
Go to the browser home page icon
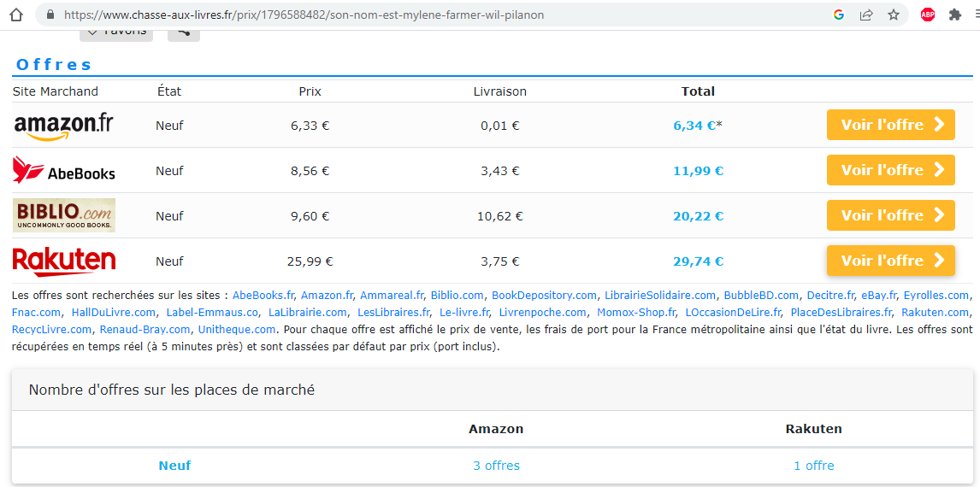[17, 15]
